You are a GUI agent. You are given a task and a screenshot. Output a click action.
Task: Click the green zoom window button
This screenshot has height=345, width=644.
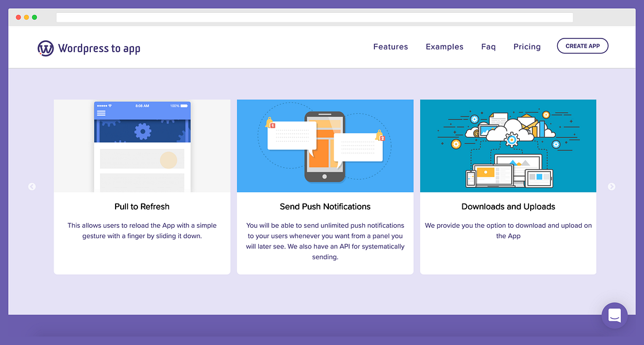point(34,17)
